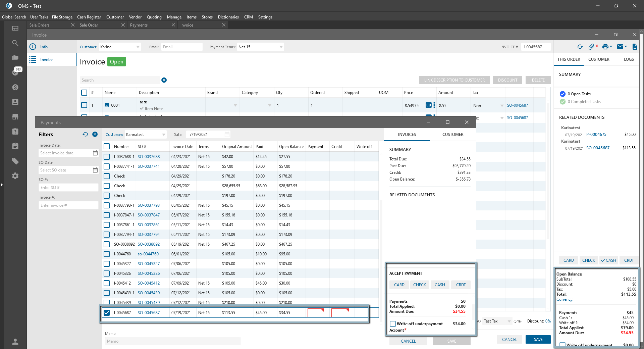Click the email envelope icon
Screen dimensions: 644x349
(620, 47)
